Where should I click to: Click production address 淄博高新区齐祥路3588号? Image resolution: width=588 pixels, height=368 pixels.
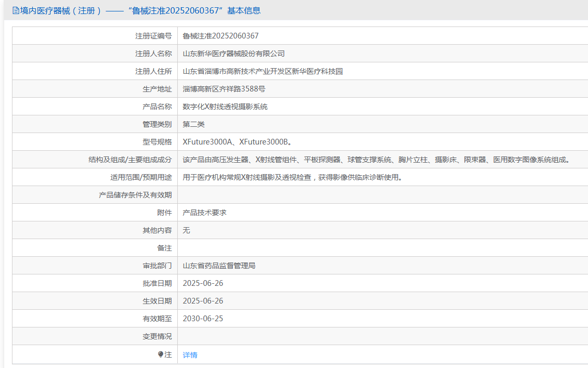tap(224, 89)
